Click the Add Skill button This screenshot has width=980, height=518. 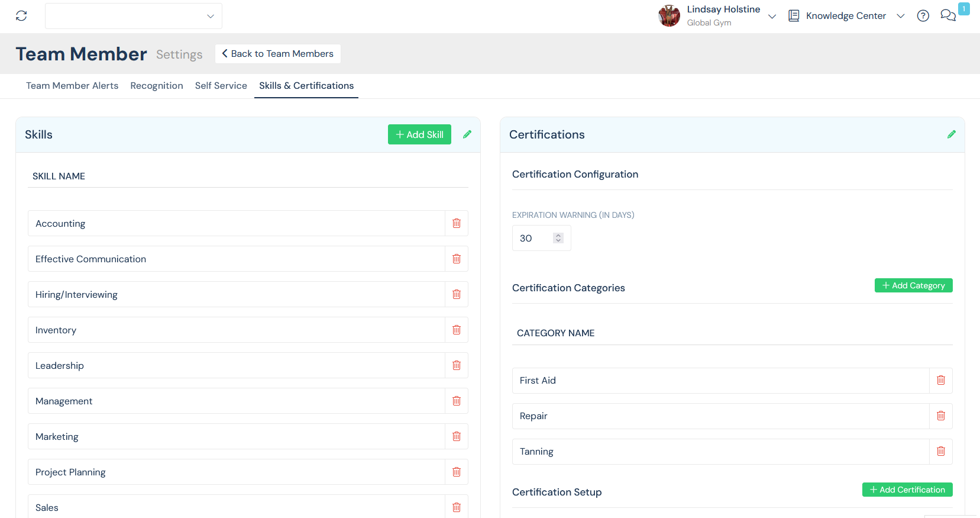click(x=419, y=134)
